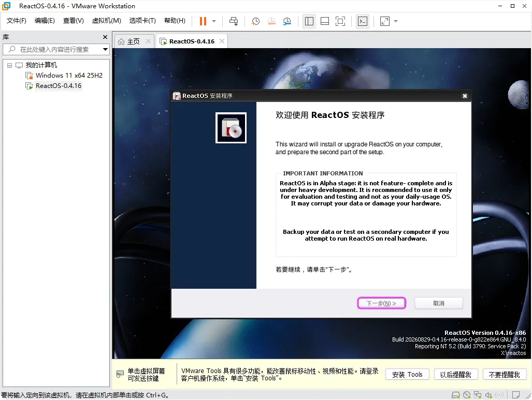Open the 选项卡(T) menu

coord(142,21)
